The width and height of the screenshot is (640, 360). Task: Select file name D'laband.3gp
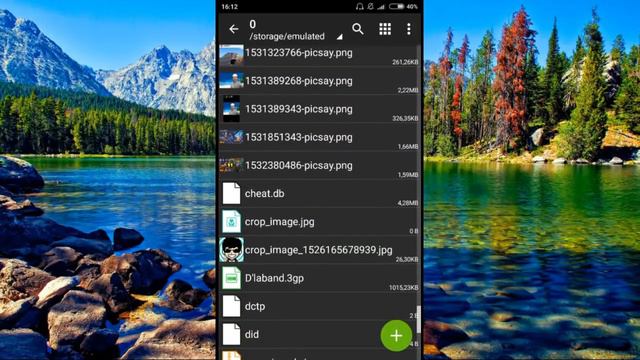tap(274, 278)
